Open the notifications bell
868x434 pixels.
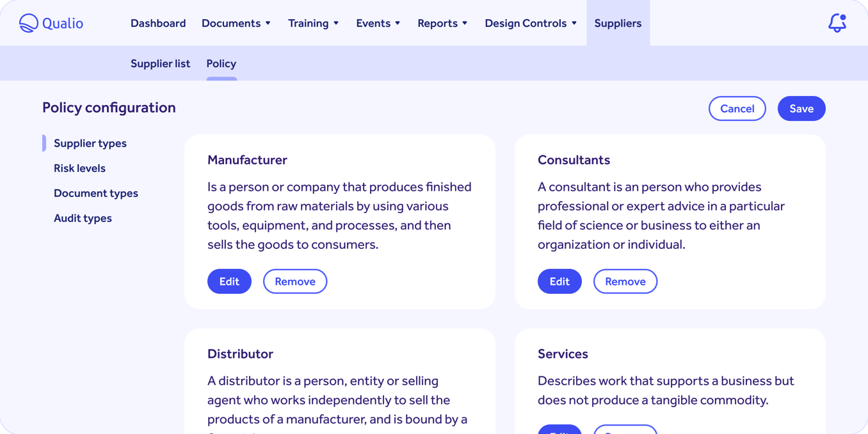[x=837, y=22]
